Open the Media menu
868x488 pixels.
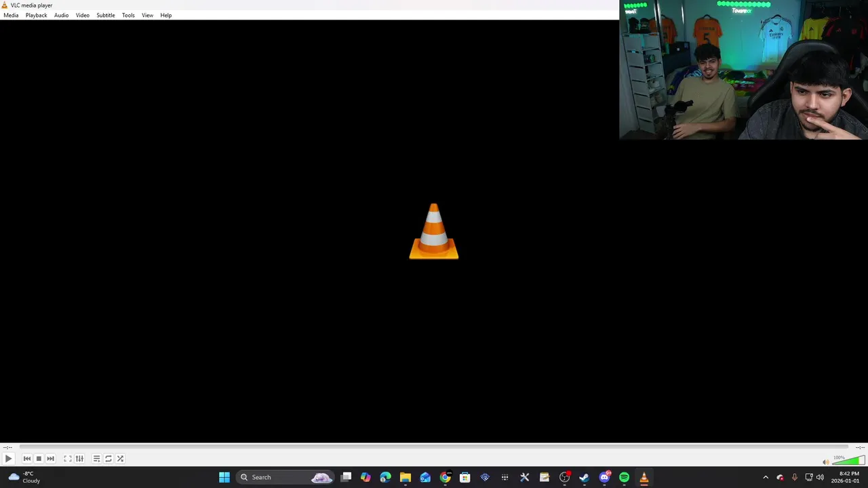[11, 15]
